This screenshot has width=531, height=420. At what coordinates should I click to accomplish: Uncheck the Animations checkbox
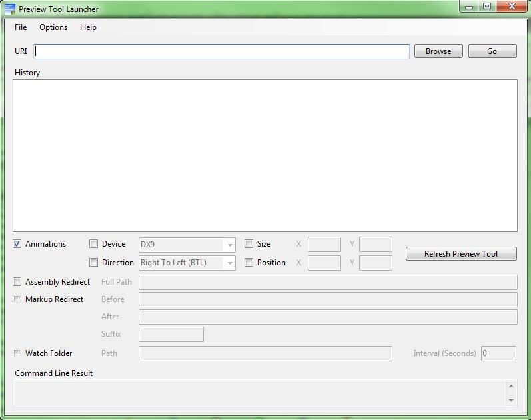tap(17, 244)
